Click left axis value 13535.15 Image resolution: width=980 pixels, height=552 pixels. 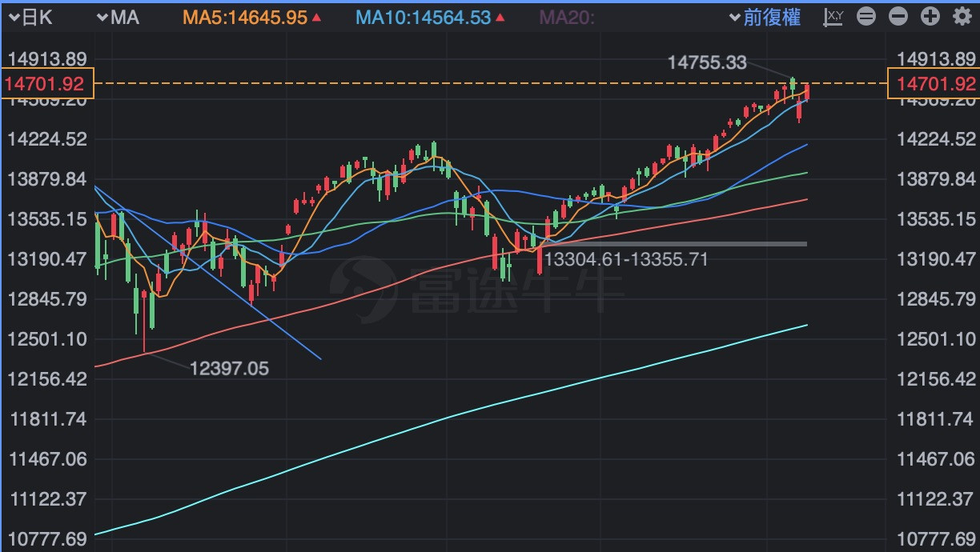tap(46, 219)
